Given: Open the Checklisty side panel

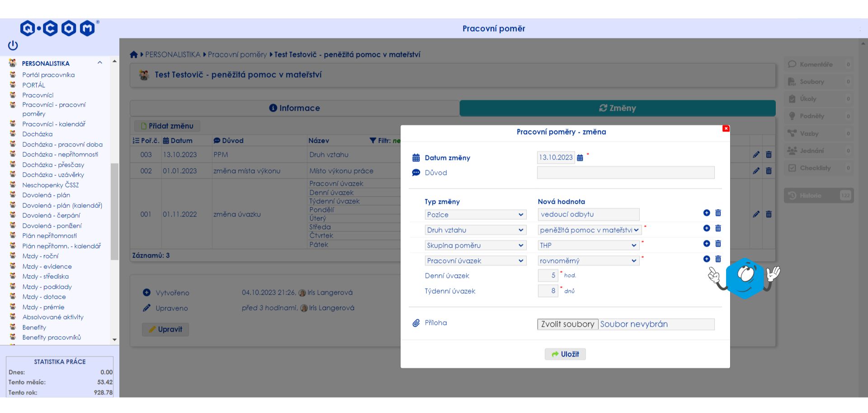Looking at the screenshot, I should tap(819, 168).
